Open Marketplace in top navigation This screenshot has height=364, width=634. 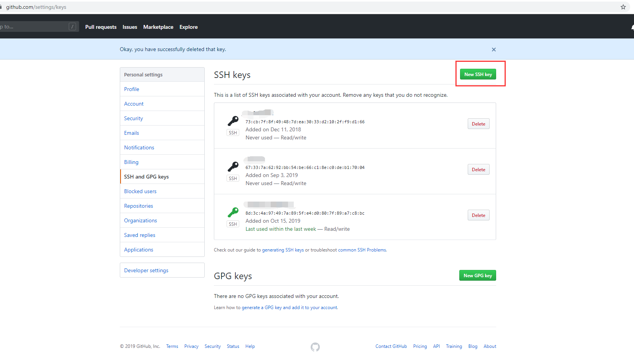[158, 27]
